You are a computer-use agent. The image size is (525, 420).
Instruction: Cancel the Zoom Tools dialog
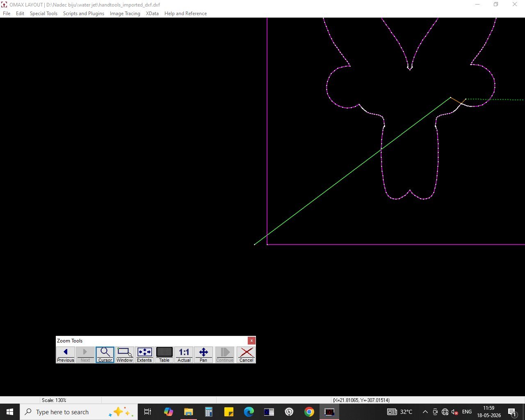click(x=246, y=355)
